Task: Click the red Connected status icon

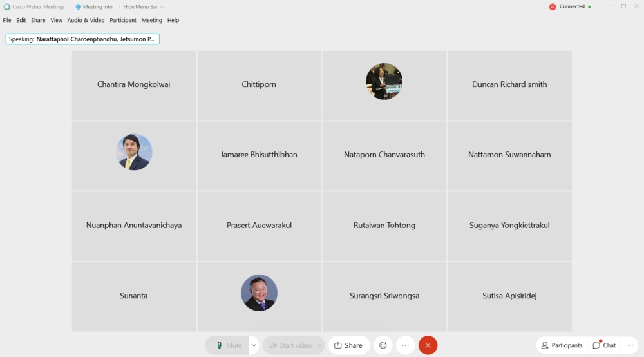Action: click(x=552, y=7)
